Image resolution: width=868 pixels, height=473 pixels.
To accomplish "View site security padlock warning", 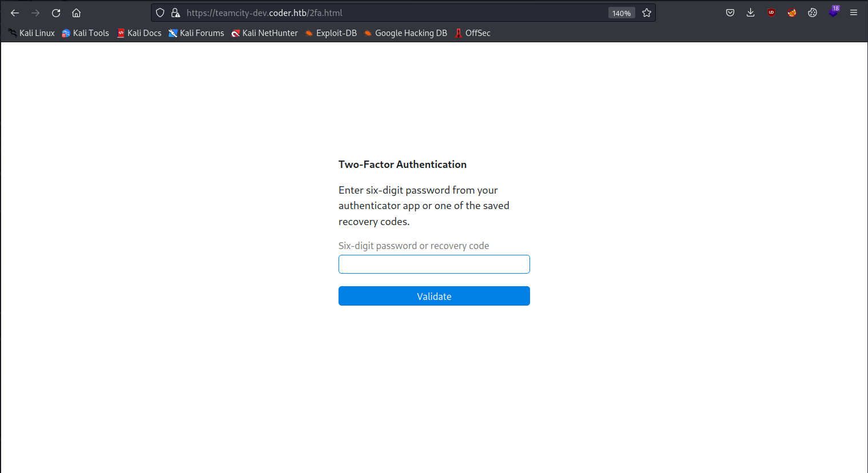I will 176,13.
